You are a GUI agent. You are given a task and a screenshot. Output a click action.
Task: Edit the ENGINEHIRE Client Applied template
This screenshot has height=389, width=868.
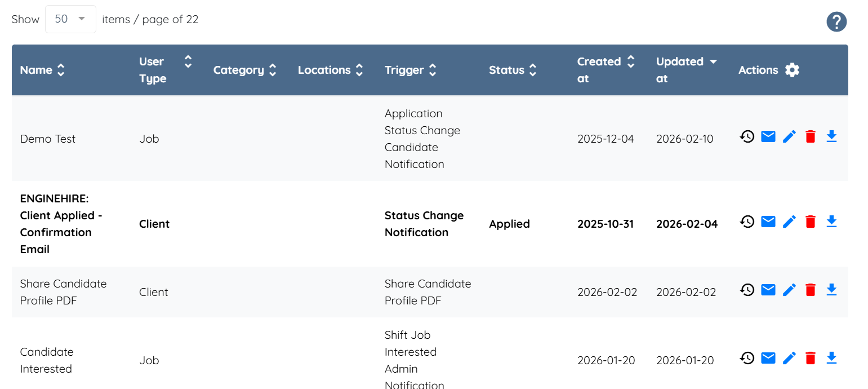coord(790,222)
